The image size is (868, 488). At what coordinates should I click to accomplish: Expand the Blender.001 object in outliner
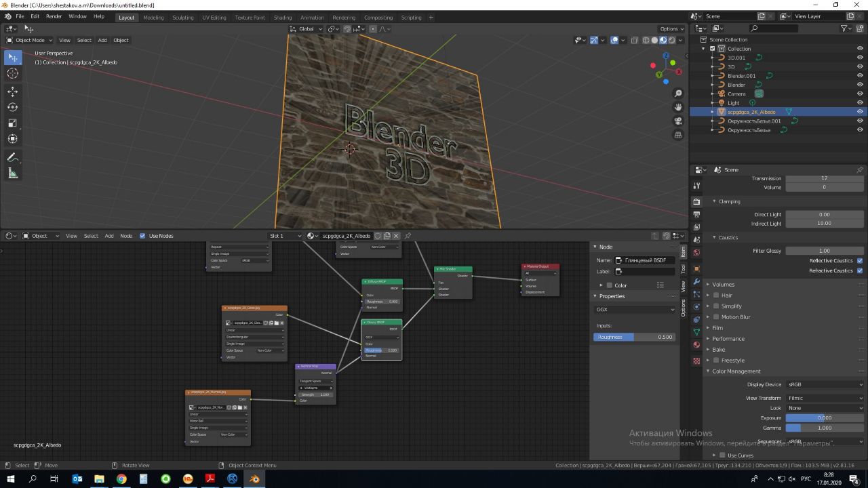pyautogui.click(x=712, y=76)
